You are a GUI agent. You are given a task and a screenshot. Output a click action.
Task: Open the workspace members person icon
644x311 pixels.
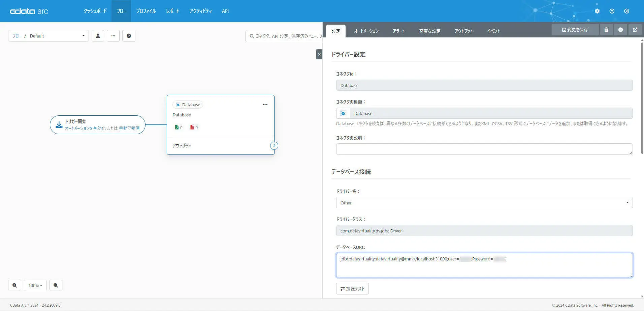point(98,36)
